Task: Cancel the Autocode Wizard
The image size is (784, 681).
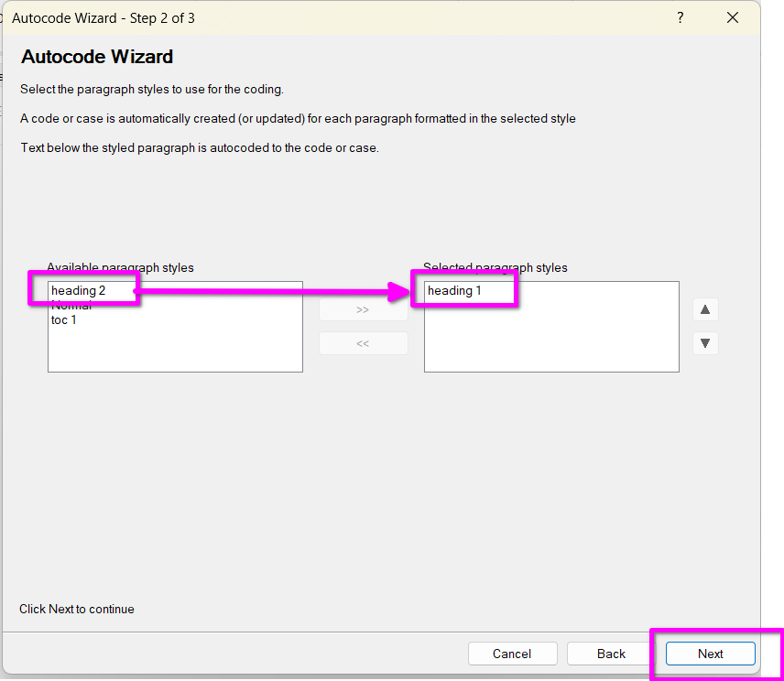Action: point(512,654)
